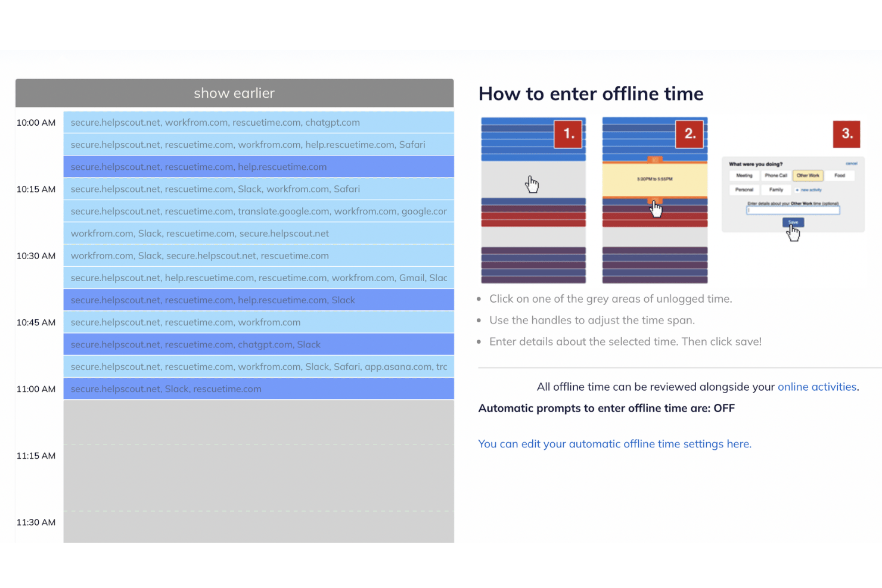Click the 10:00 AM time label
This screenshot has height=588, width=882.
pyautogui.click(x=36, y=123)
